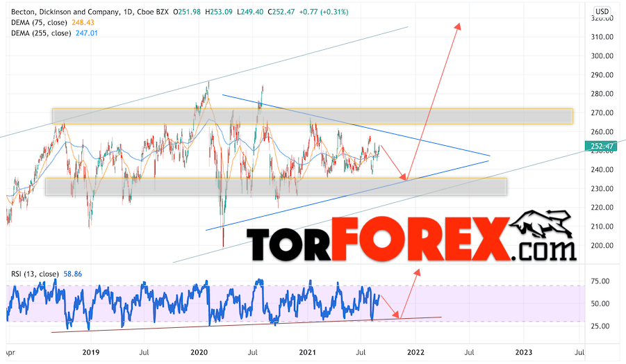Select the RSI (13, close) indicator label

(35, 274)
